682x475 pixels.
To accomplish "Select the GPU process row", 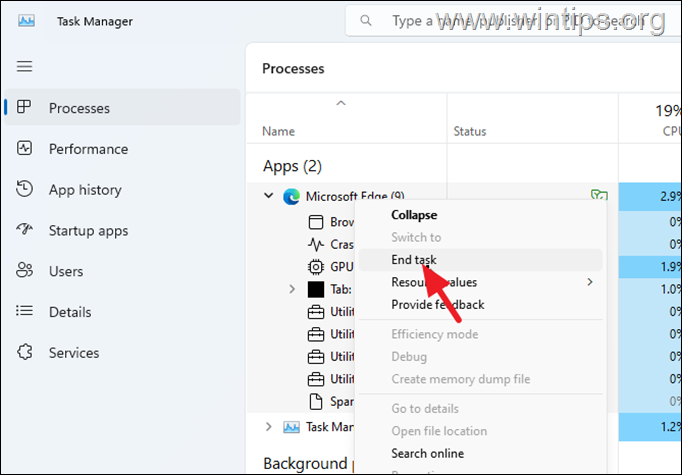I will click(x=341, y=267).
